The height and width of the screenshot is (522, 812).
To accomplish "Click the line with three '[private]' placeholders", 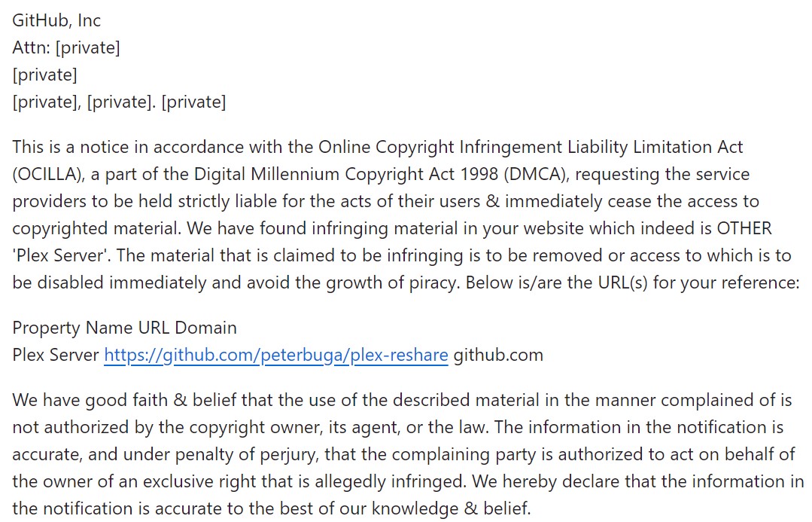I will click(x=119, y=102).
